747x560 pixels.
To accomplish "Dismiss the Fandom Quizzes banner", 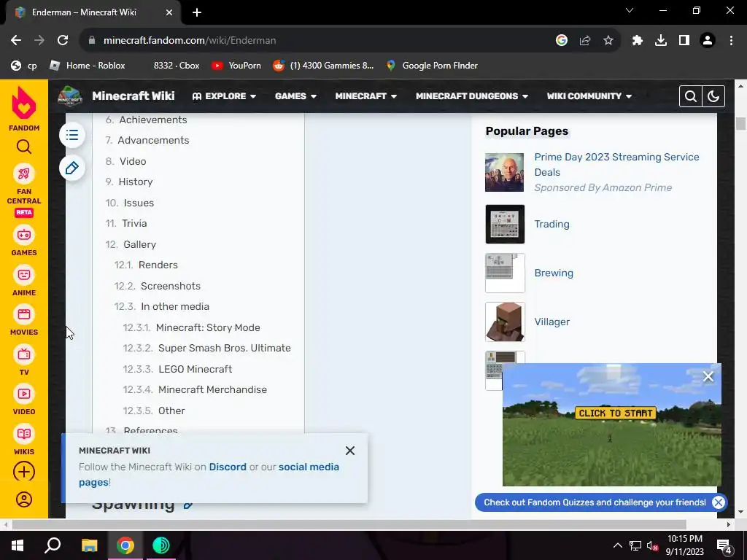I will tap(719, 502).
